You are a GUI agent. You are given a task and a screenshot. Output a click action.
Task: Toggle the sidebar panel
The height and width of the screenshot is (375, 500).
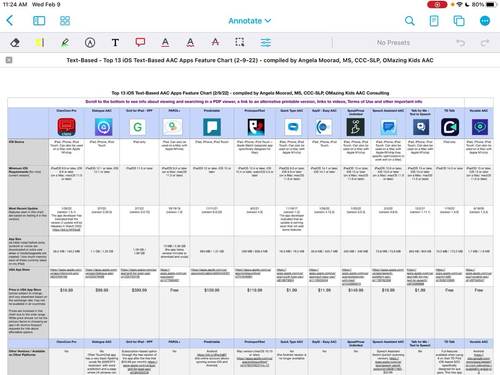39,21
